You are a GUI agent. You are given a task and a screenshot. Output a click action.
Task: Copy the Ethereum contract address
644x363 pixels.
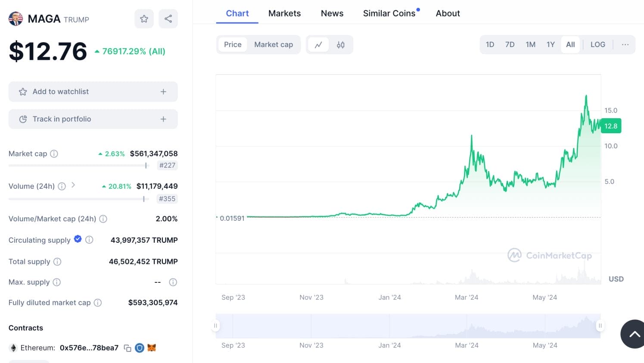click(128, 348)
